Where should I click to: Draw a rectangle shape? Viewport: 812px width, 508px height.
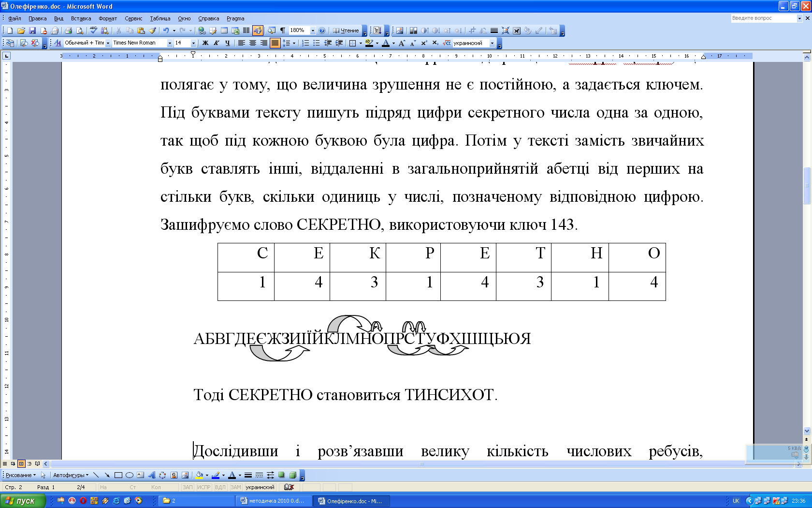tap(118, 475)
